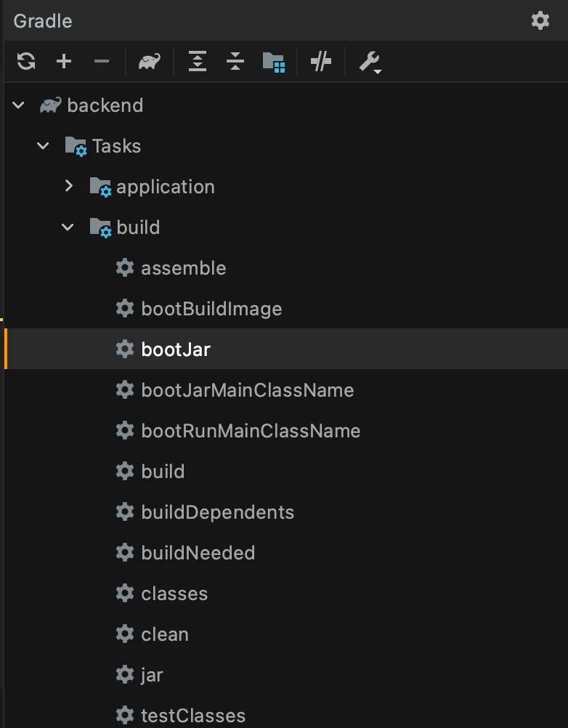The width and height of the screenshot is (568, 728).
Task: Collapse the Tasks folder node
Action: click(44, 146)
